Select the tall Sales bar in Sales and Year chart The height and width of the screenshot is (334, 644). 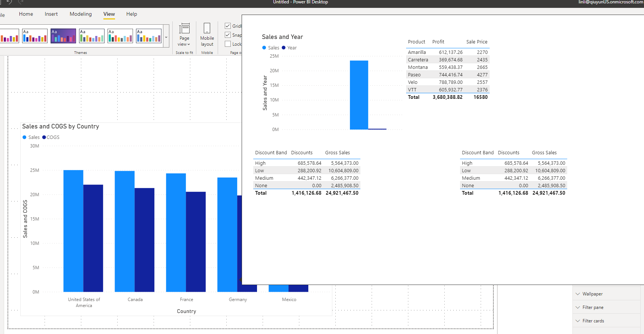(x=359, y=95)
